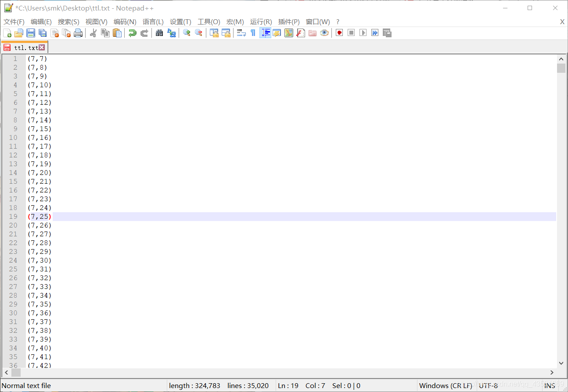Open the 运行(R) menu
Viewport: 568px width, 392px height.
[261, 22]
